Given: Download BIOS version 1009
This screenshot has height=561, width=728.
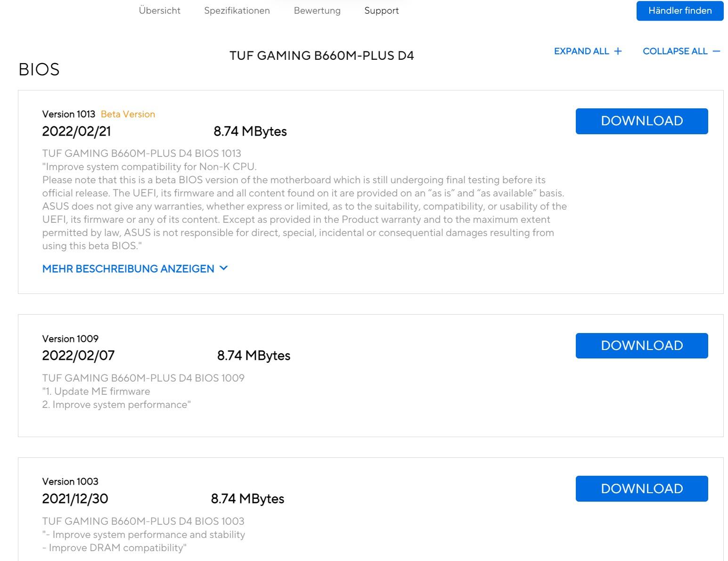Looking at the screenshot, I should click(x=642, y=346).
